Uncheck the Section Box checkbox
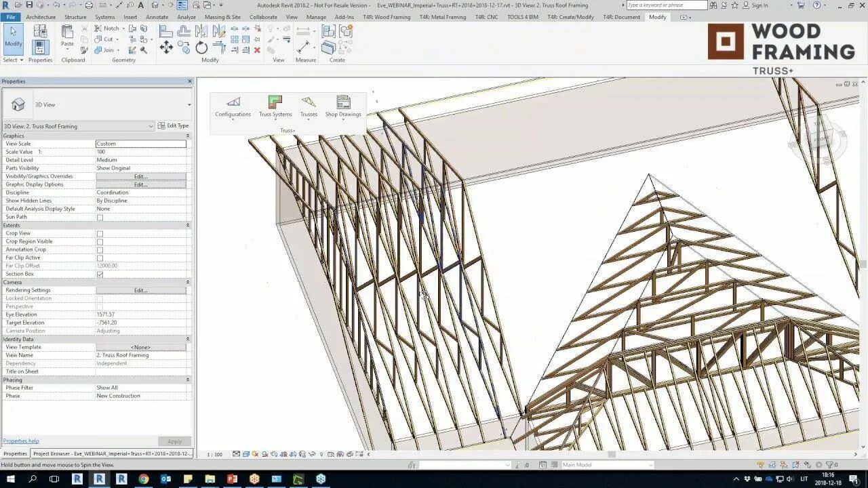 pyautogui.click(x=100, y=274)
